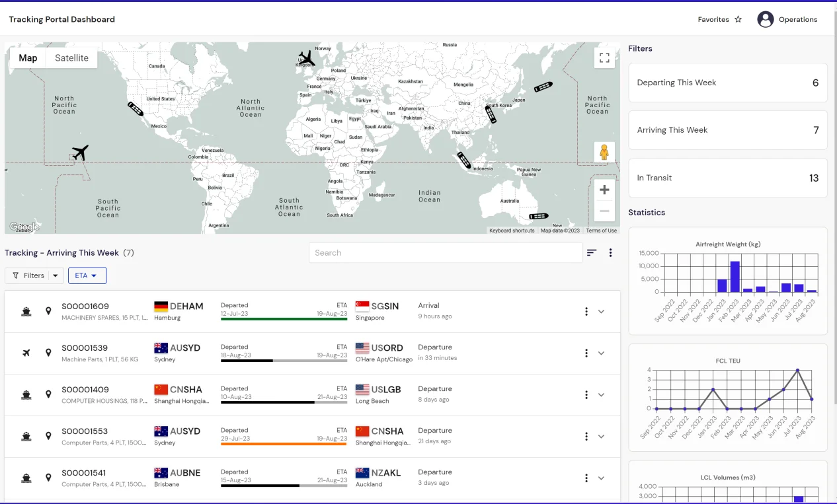Toggle fullscreen map view
This screenshot has width=837, height=504.
click(604, 57)
